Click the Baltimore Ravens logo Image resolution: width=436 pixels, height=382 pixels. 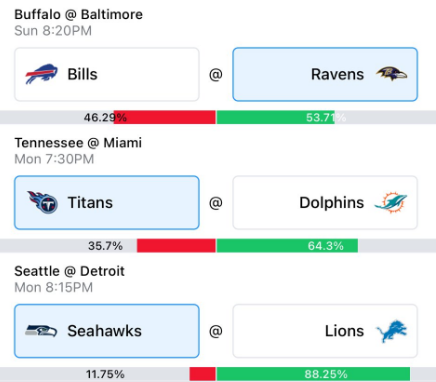tap(392, 74)
